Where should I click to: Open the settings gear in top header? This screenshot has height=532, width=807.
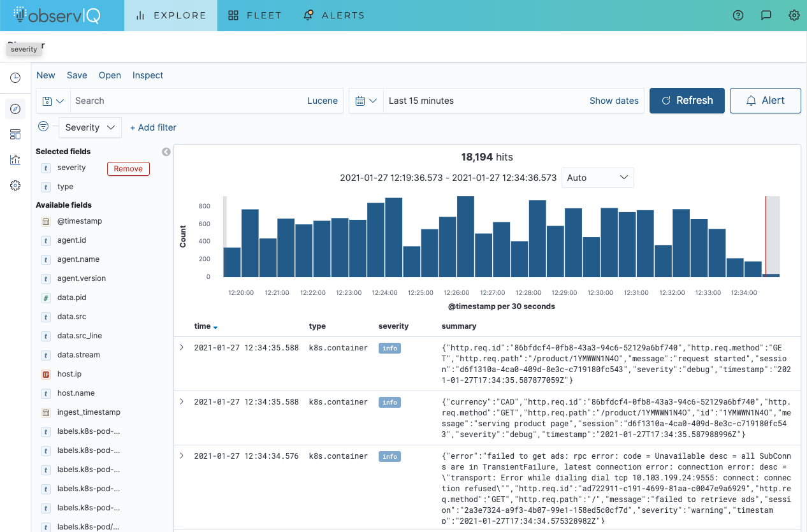[794, 15]
